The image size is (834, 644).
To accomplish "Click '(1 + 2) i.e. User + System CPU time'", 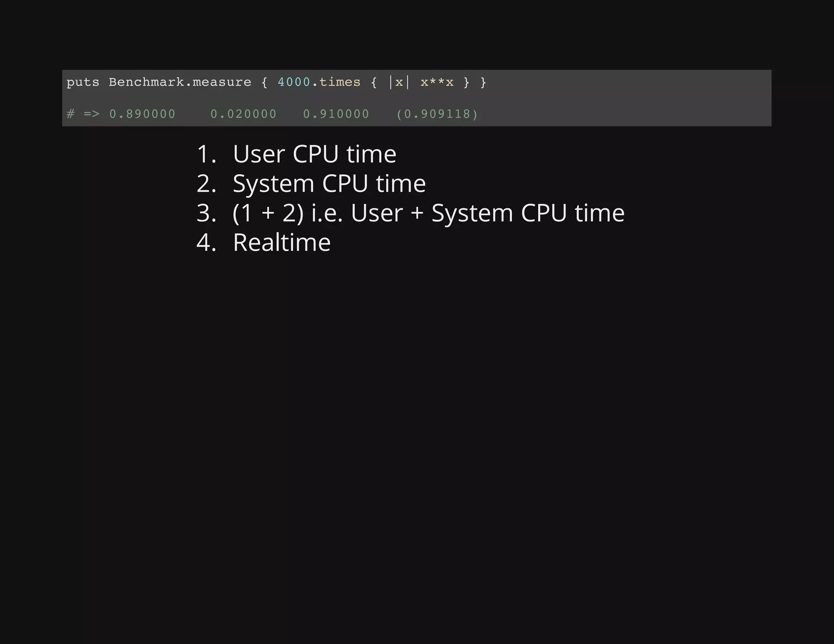I will [428, 213].
